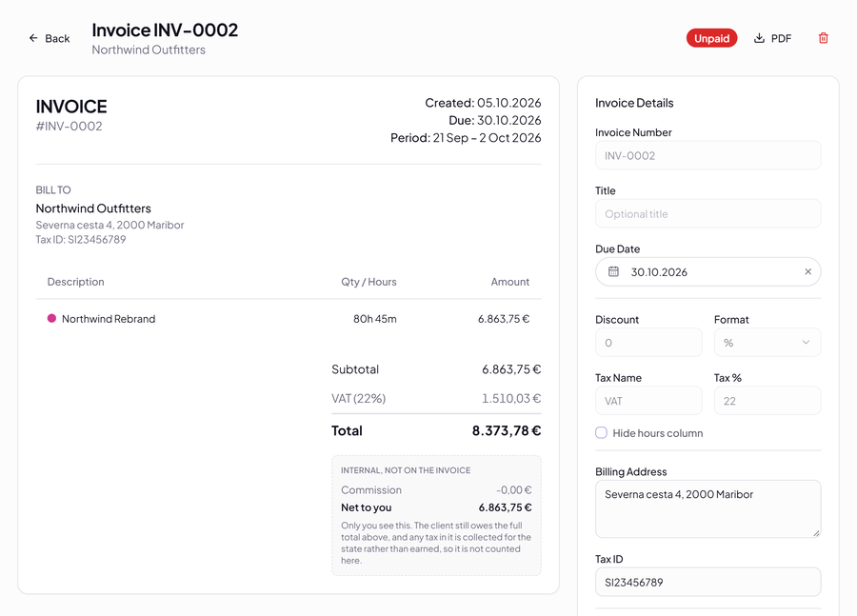Click the VAT amount 1.510,03 €
857x616 pixels.
[511, 399]
